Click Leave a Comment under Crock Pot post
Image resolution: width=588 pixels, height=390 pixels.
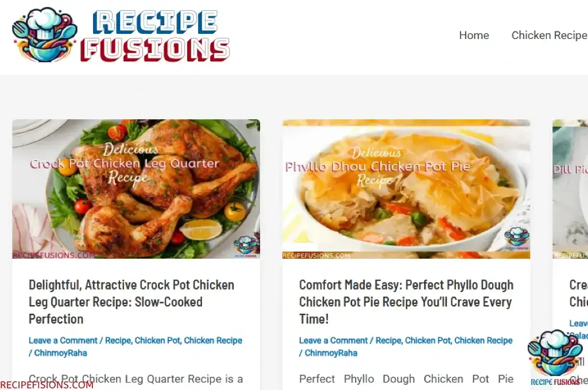coord(63,341)
